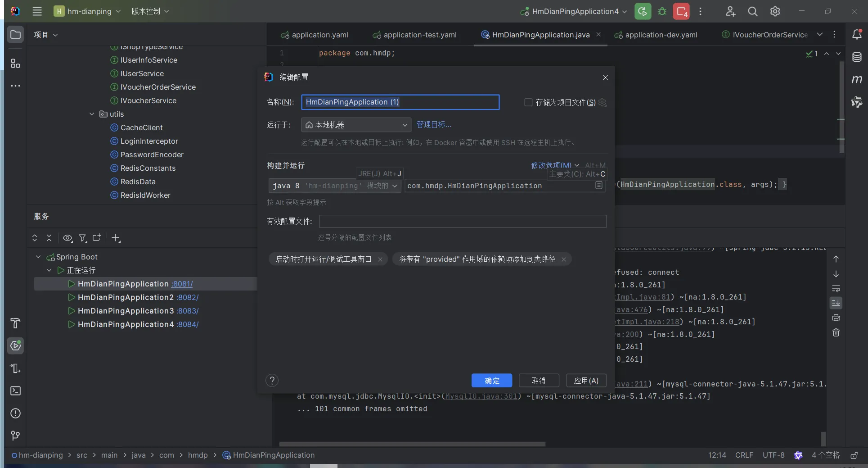
Task: Click the Run HmDianPingApplication4 button
Action: tap(643, 11)
